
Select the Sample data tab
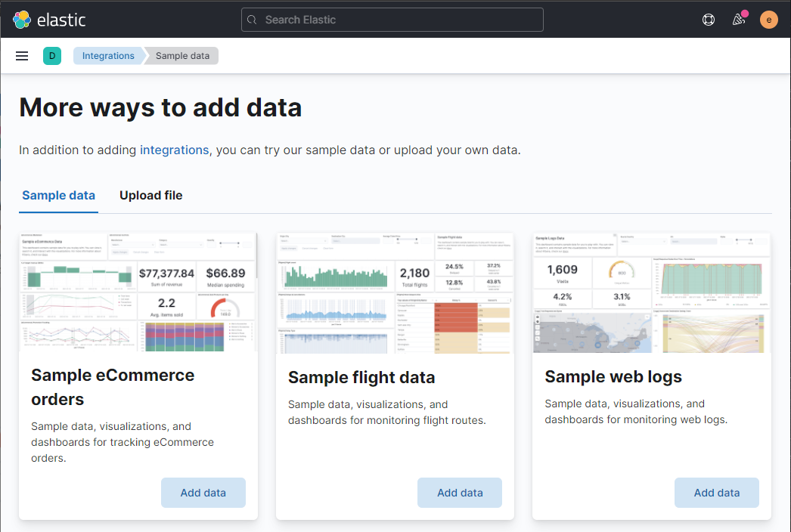click(58, 195)
